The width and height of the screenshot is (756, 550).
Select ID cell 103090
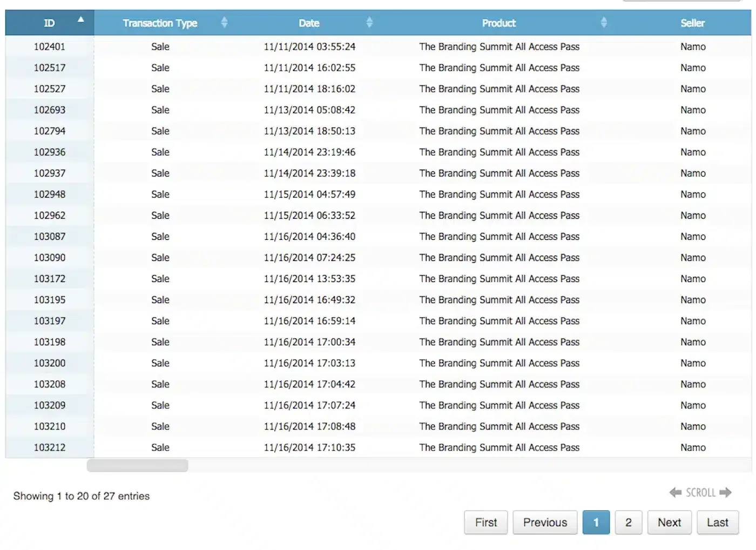coord(50,257)
